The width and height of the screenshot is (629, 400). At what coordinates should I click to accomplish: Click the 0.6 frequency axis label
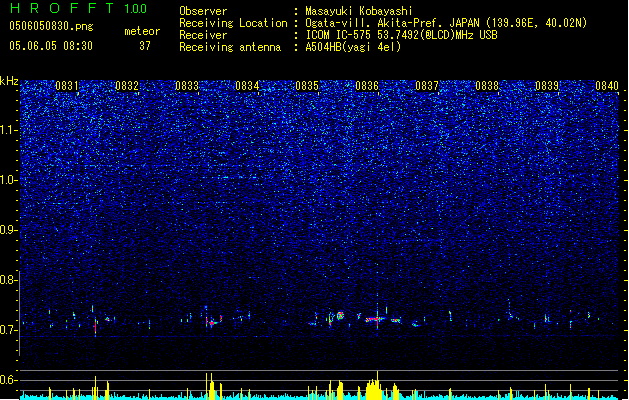[x=8, y=380]
